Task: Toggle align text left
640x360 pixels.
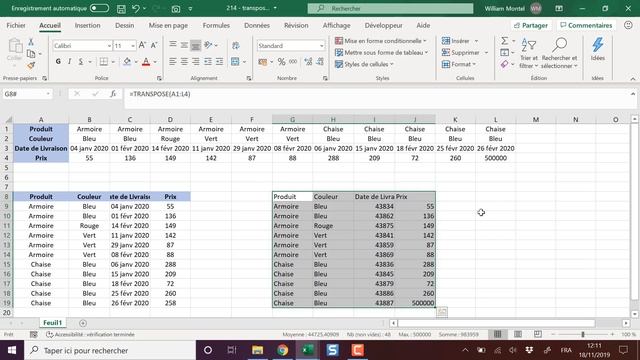Action: 173,62
